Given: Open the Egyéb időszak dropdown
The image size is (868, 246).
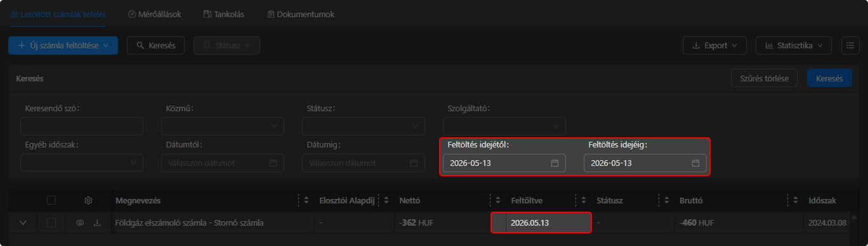Looking at the screenshot, I should pos(82,163).
